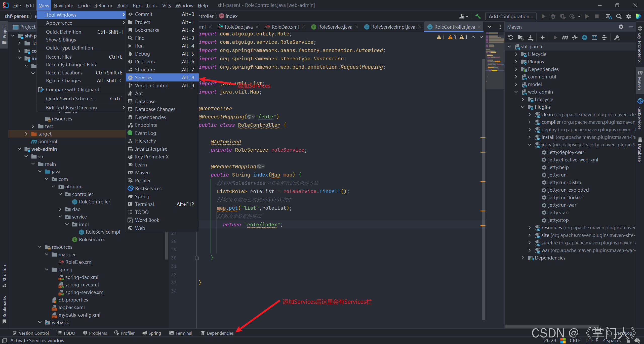Toggle Maven offline mode button
Viewport: 644px width, 344px height.
[x=575, y=37]
